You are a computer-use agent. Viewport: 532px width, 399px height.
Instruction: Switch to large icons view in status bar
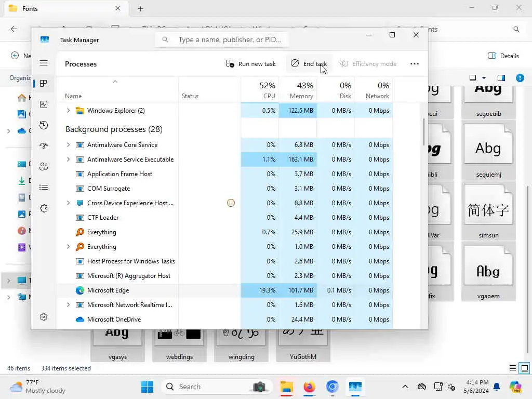pos(525,368)
